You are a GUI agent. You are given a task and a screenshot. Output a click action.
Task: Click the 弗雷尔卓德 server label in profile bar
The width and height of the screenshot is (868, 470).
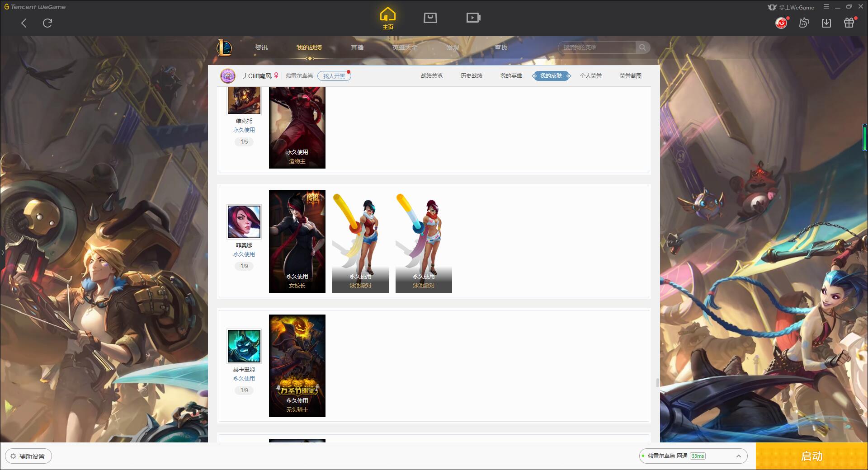pos(299,76)
